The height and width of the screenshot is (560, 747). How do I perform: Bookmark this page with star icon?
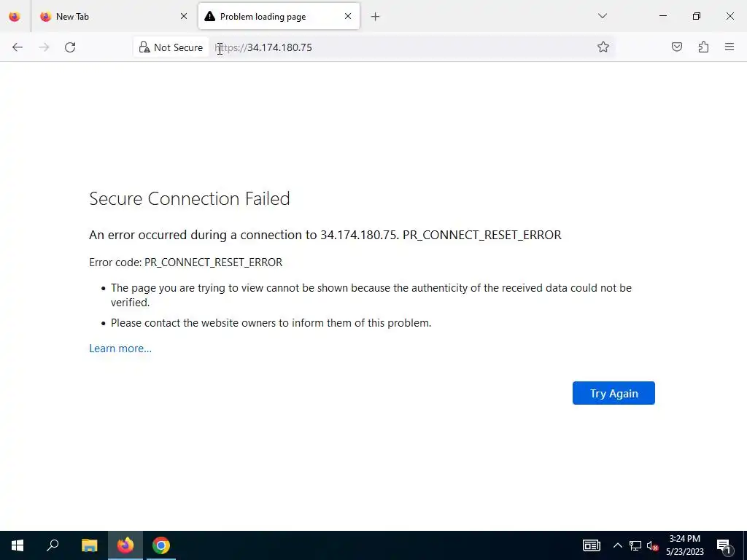(603, 47)
